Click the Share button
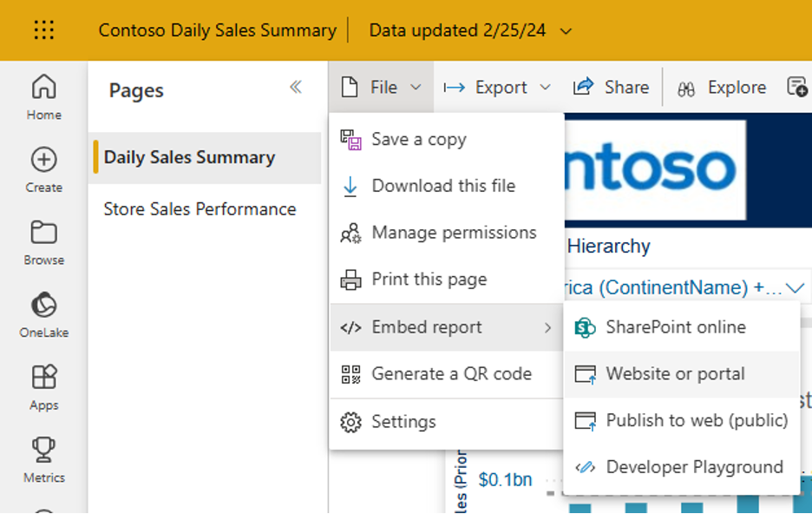The image size is (812, 514). point(611,87)
